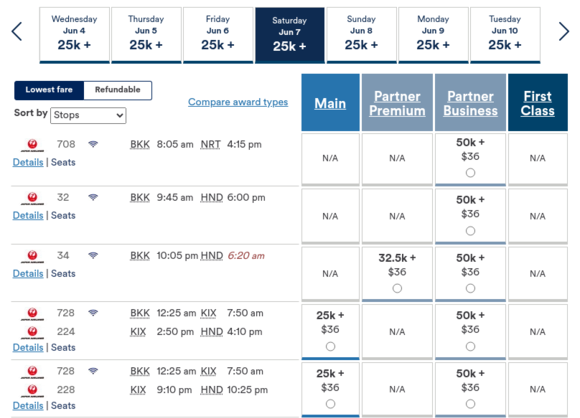The image size is (580, 418).
Task: Click the First Class column header
Action: click(537, 102)
